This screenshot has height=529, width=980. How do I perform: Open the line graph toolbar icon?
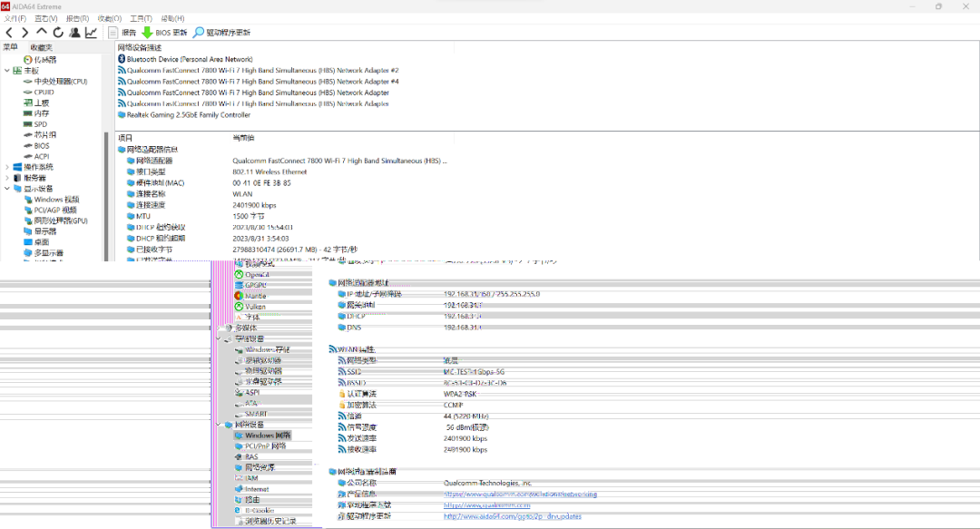92,33
